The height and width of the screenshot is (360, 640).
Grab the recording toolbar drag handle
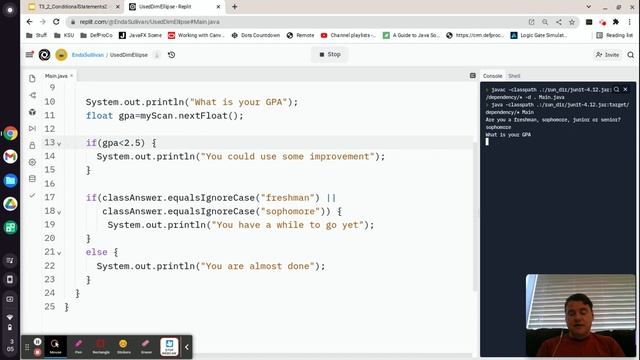click(27, 347)
